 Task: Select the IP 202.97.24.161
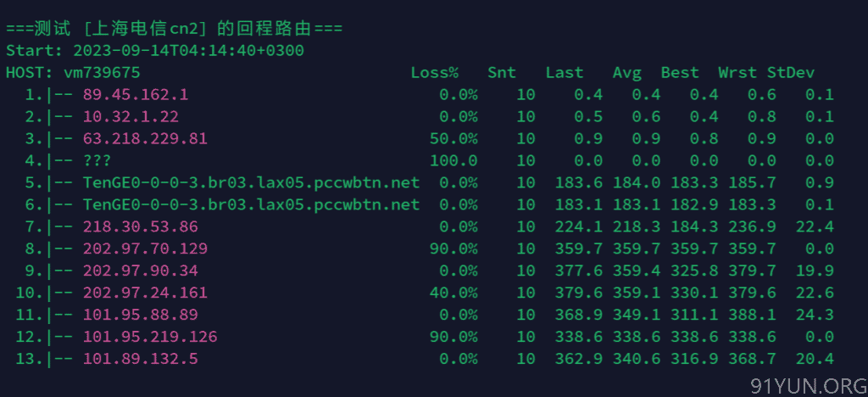pyautogui.click(x=145, y=293)
